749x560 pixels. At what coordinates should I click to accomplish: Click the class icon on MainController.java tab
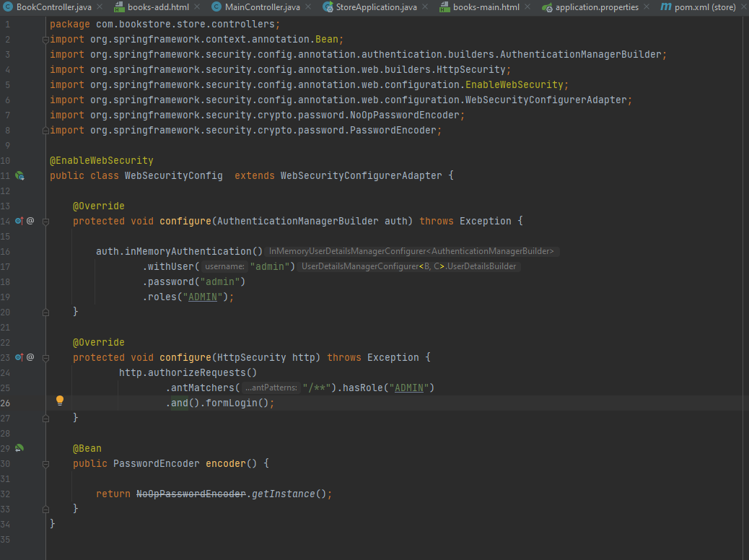tap(216, 6)
